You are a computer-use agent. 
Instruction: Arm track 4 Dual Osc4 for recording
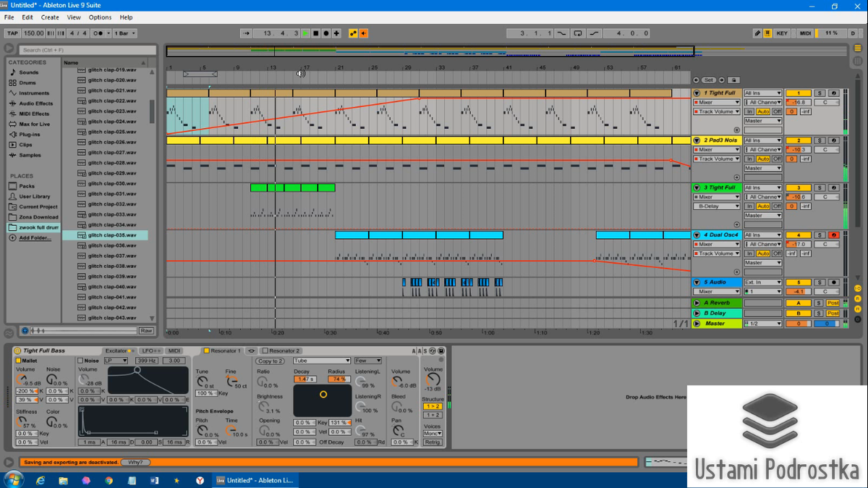point(834,235)
